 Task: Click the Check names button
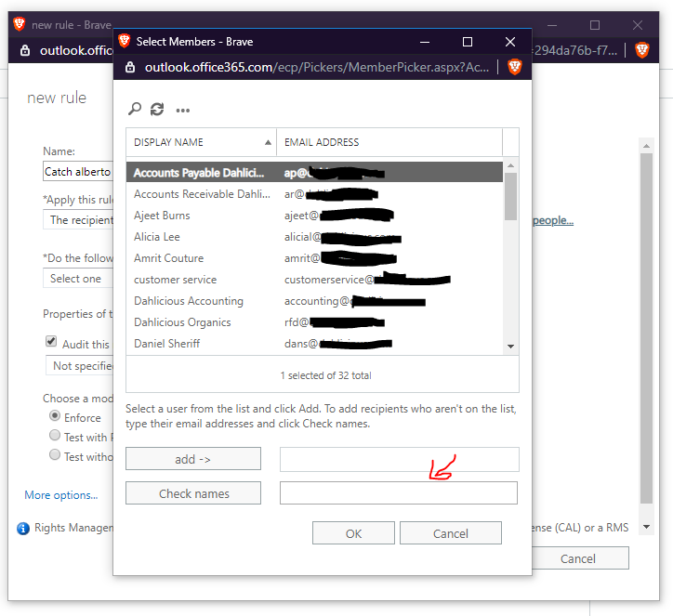pyautogui.click(x=193, y=493)
